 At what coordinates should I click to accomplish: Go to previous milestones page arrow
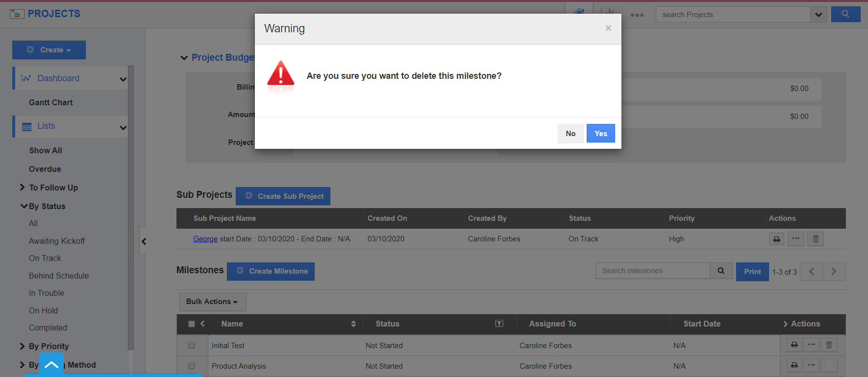pyautogui.click(x=812, y=271)
